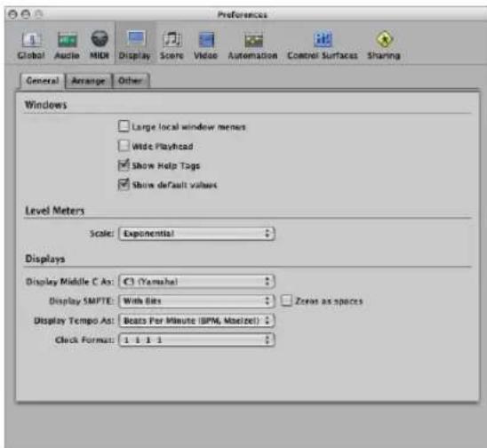Image resolution: width=487 pixels, height=448 pixels.
Task: Enable the Wide Playhead checkbox
Action: [x=124, y=146]
